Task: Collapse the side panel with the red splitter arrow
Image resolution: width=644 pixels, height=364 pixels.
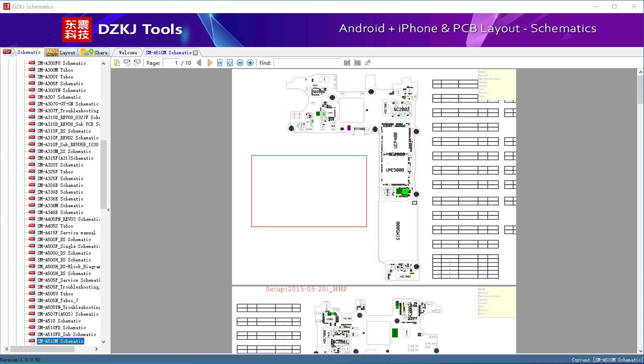Action: pyautogui.click(x=108, y=210)
